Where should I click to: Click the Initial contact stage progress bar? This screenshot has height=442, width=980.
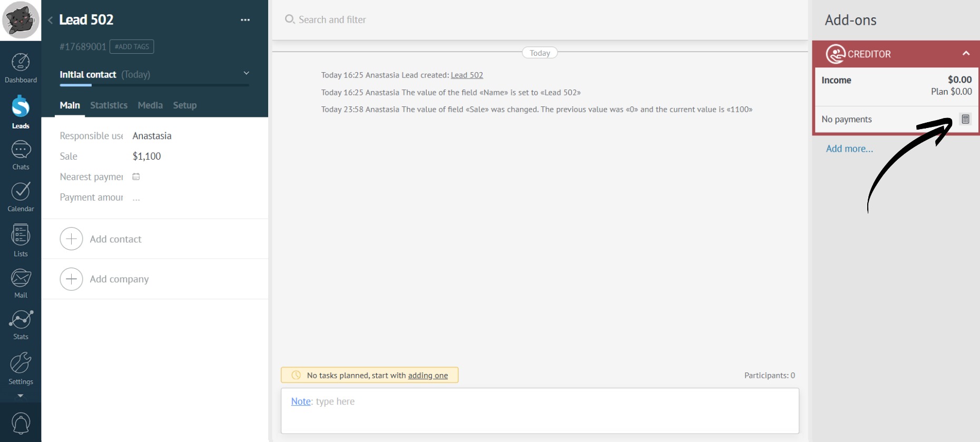click(x=154, y=85)
